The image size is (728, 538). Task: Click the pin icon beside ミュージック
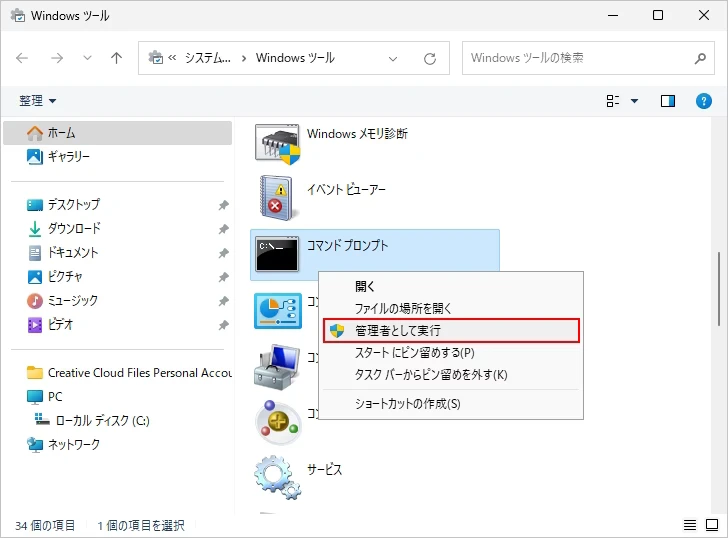224,301
